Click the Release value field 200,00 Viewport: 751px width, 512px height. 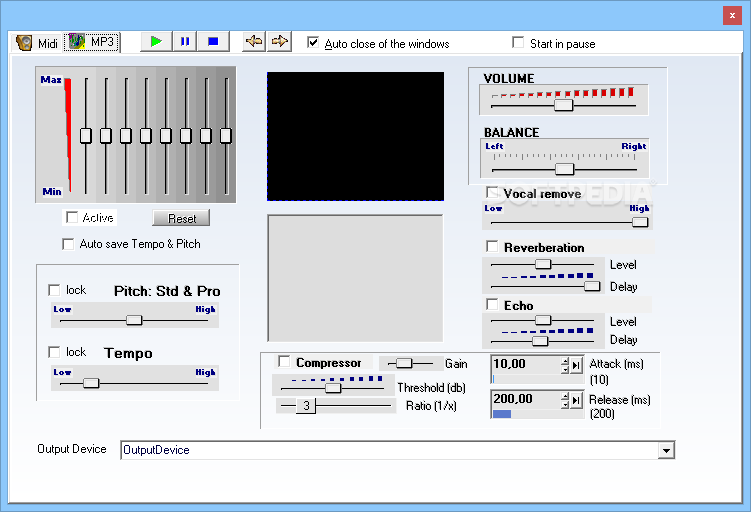click(x=526, y=399)
